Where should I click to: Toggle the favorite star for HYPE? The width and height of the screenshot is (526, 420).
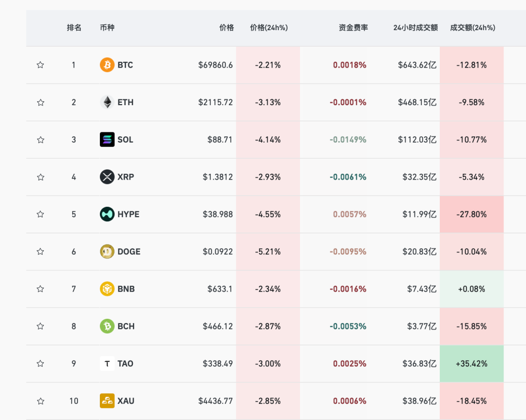[x=40, y=214]
